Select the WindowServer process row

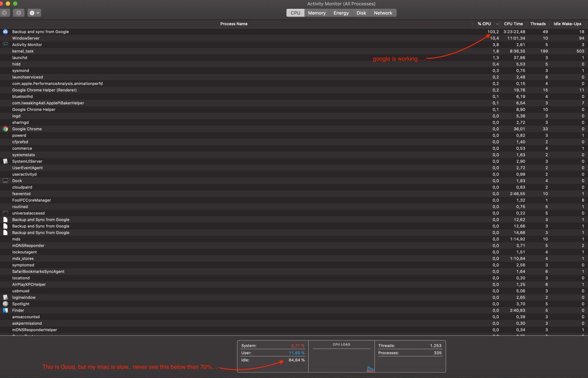point(294,38)
